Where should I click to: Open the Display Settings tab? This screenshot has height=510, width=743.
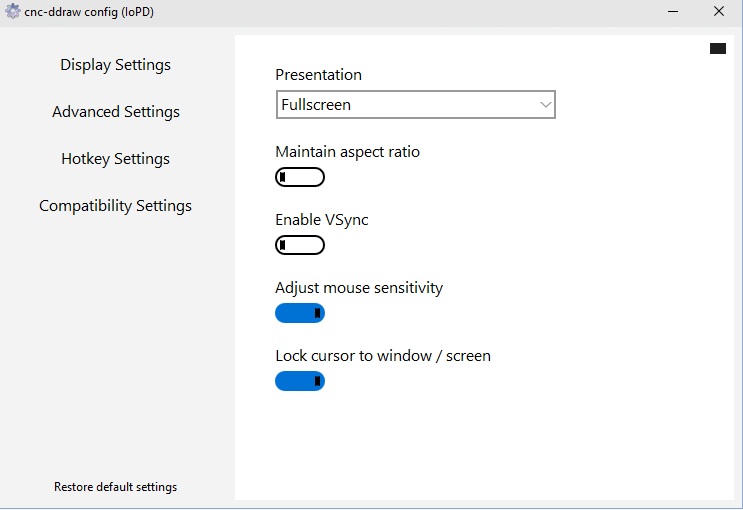(115, 65)
